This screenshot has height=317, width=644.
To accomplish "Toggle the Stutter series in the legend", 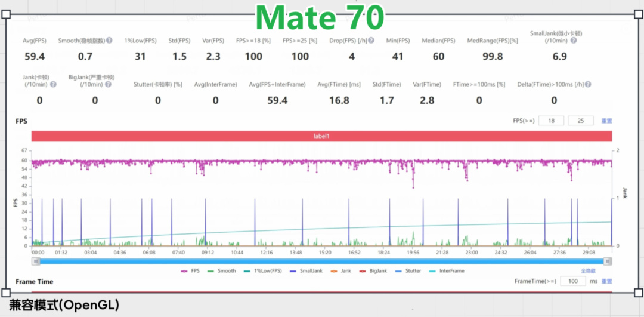I will (x=408, y=271).
